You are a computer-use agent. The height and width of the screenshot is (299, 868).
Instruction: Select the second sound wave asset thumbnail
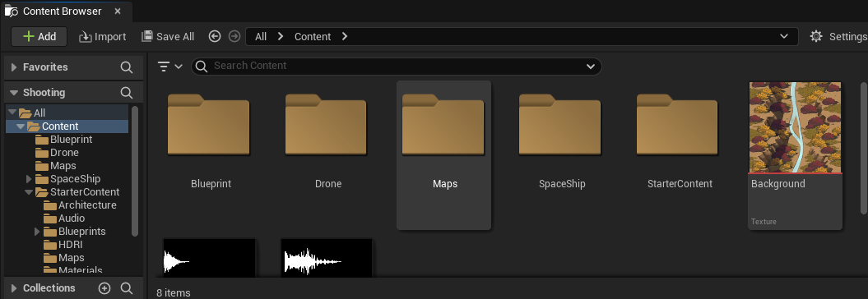point(327,259)
